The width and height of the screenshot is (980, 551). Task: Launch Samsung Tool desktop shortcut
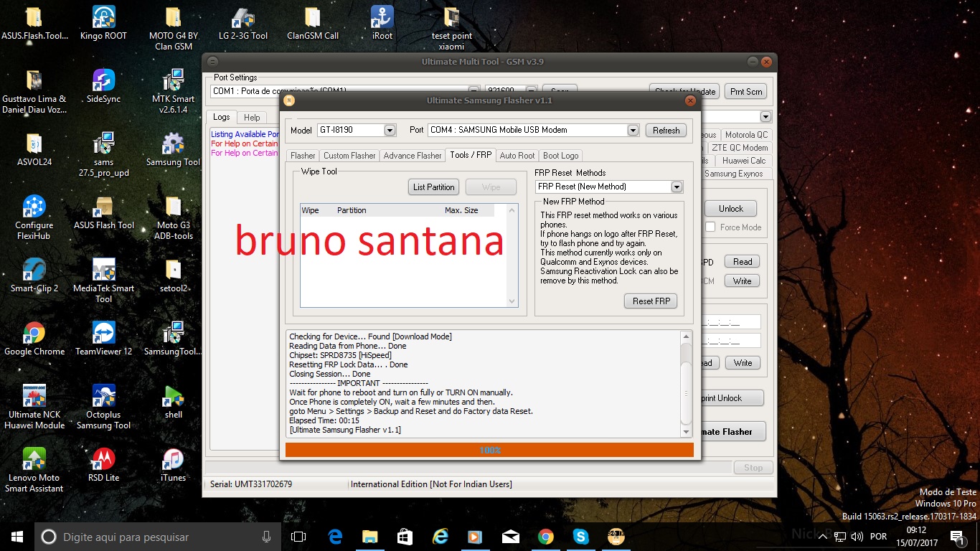[173, 150]
